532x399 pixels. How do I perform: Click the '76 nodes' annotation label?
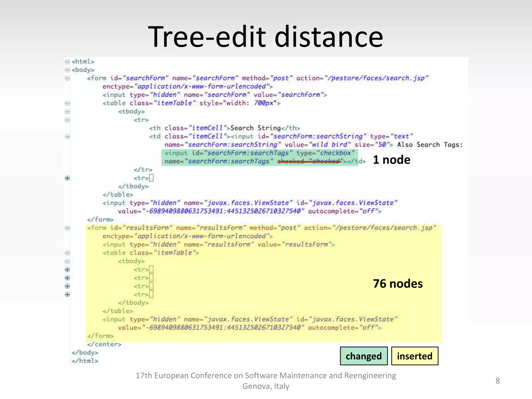(x=398, y=283)
